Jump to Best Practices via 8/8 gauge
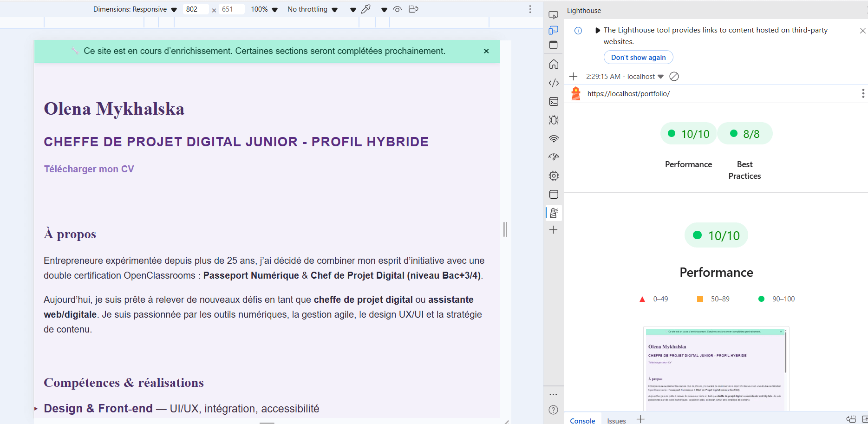 [x=745, y=134]
